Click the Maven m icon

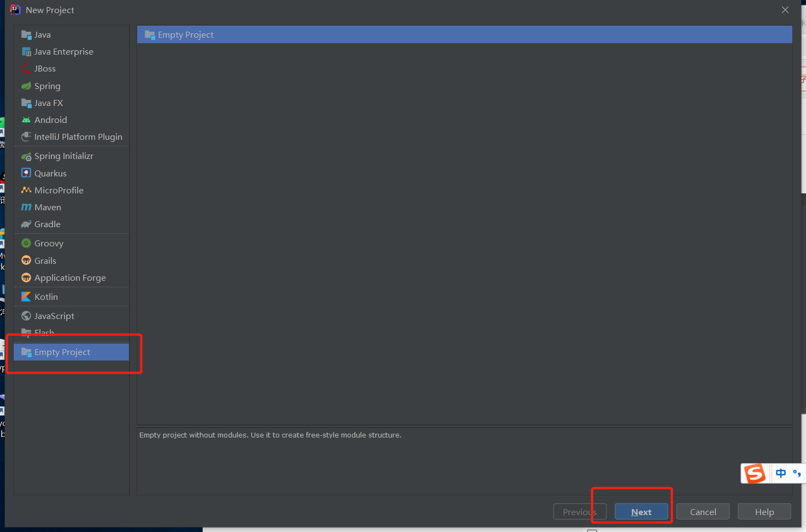point(26,207)
